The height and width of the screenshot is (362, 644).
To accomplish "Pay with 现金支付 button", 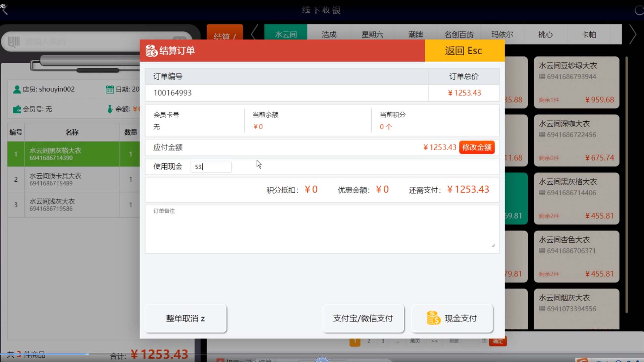I will [452, 318].
